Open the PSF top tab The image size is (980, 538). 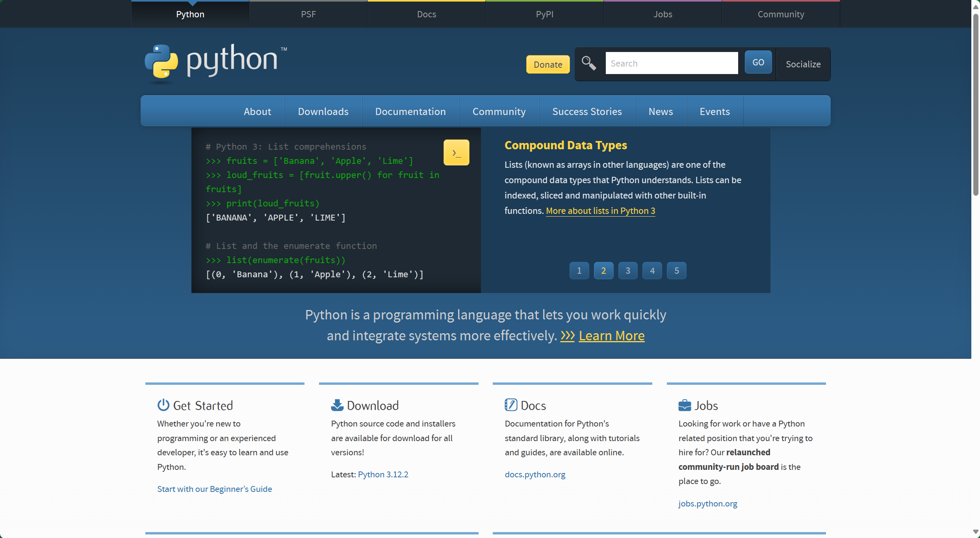(x=308, y=14)
